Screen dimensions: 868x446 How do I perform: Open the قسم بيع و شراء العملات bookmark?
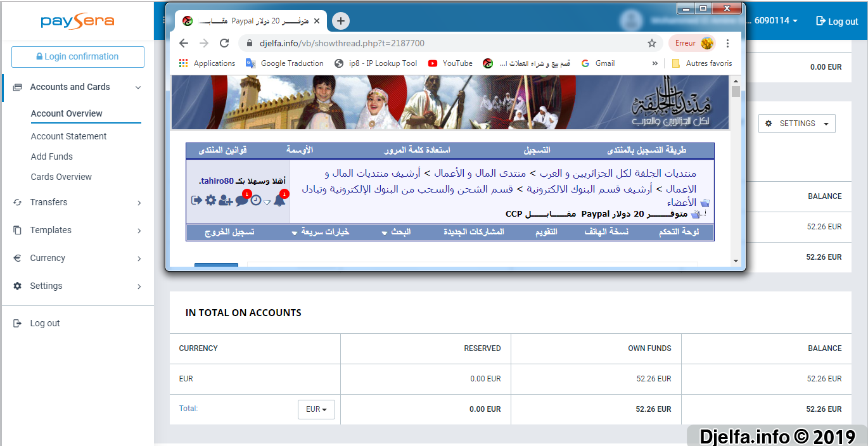[x=526, y=63]
